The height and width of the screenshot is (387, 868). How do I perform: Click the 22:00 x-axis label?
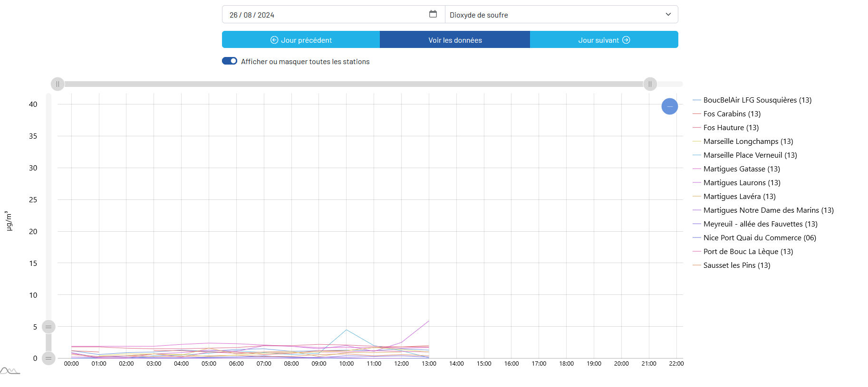(x=676, y=364)
